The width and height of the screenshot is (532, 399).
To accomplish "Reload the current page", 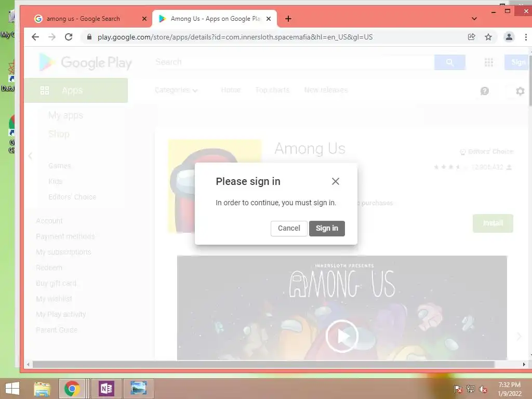I will [69, 37].
